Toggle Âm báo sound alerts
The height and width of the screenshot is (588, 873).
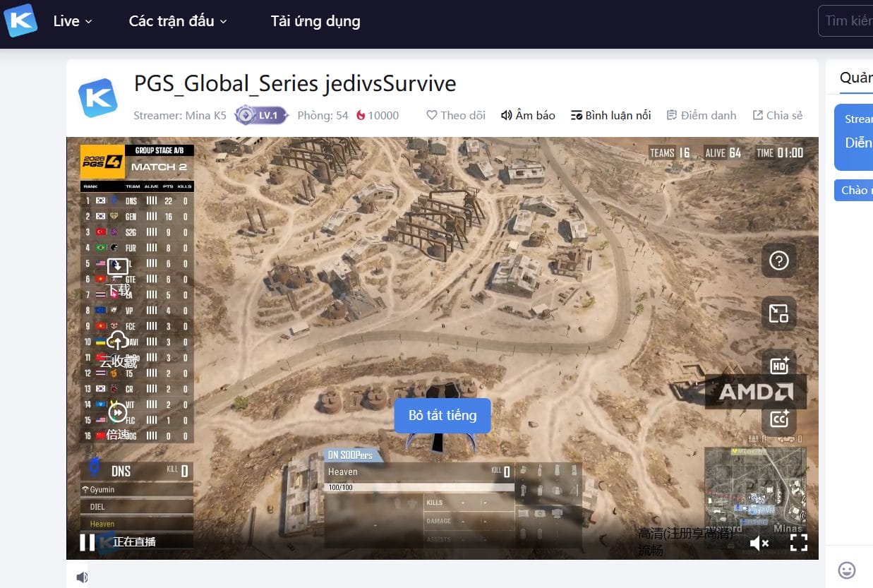pos(528,115)
